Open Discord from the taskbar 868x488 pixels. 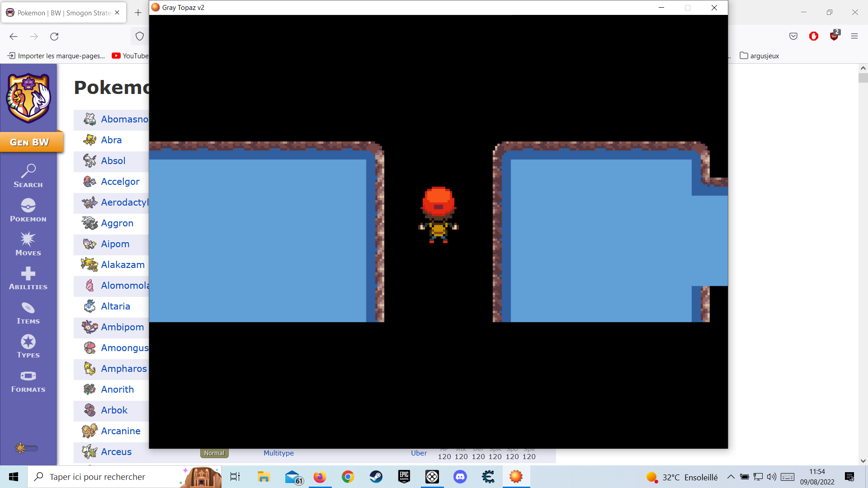click(x=460, y=477)
